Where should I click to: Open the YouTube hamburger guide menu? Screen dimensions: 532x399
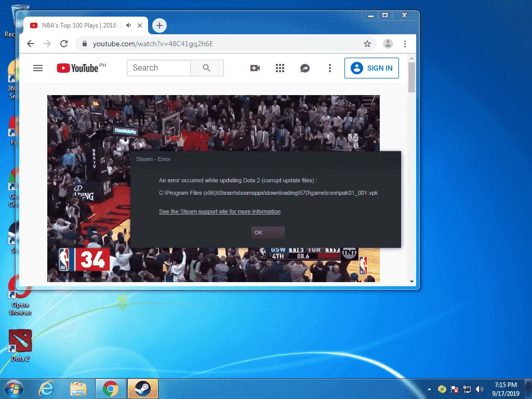(37, 68)
